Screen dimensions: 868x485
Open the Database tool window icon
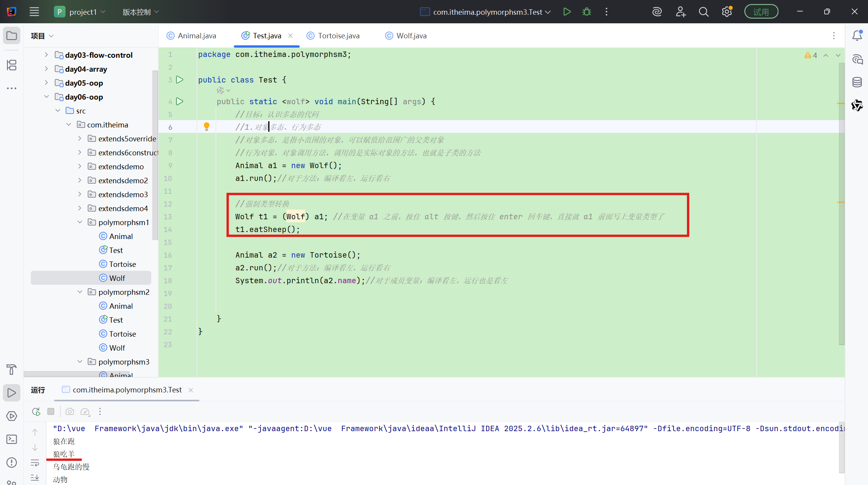click(857, 82)
